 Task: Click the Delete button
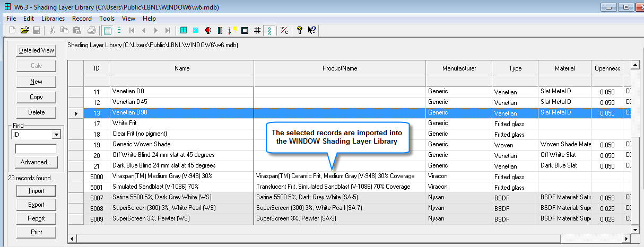tap(37, 112)
